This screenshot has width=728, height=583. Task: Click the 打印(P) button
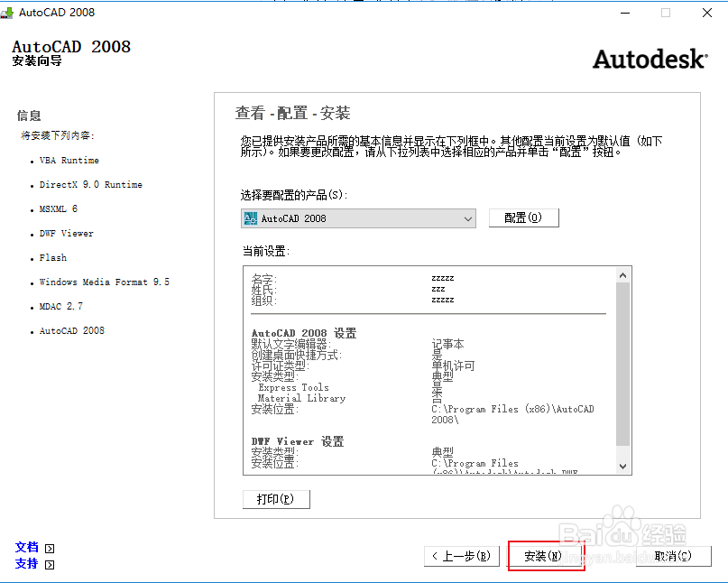click(275, 499)
